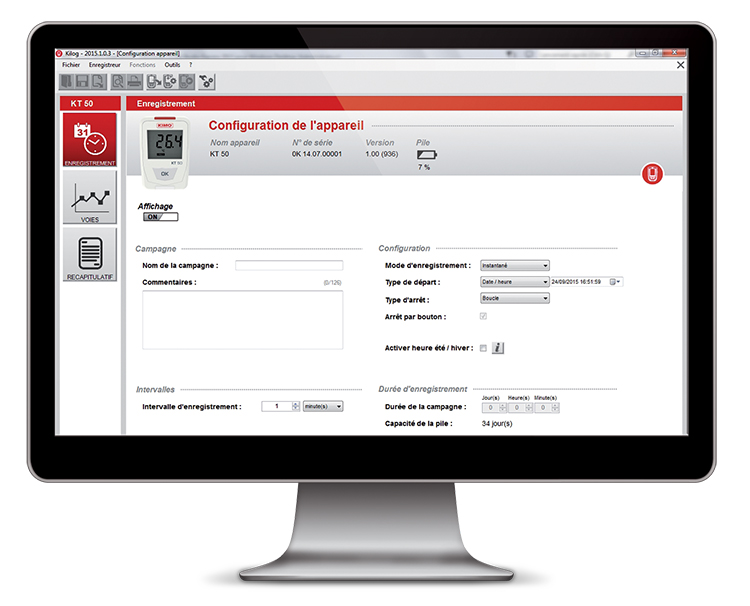Screen dimensions: 750x606
Task: Toggle the Arrêt par bouton checkbox
Action: tap(484, 316)
